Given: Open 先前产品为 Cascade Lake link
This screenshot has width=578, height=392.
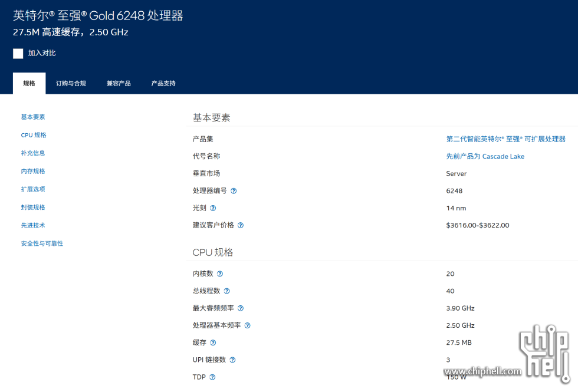Looking at the screenshot, I should pyautogui.click(x=485, y=156).
